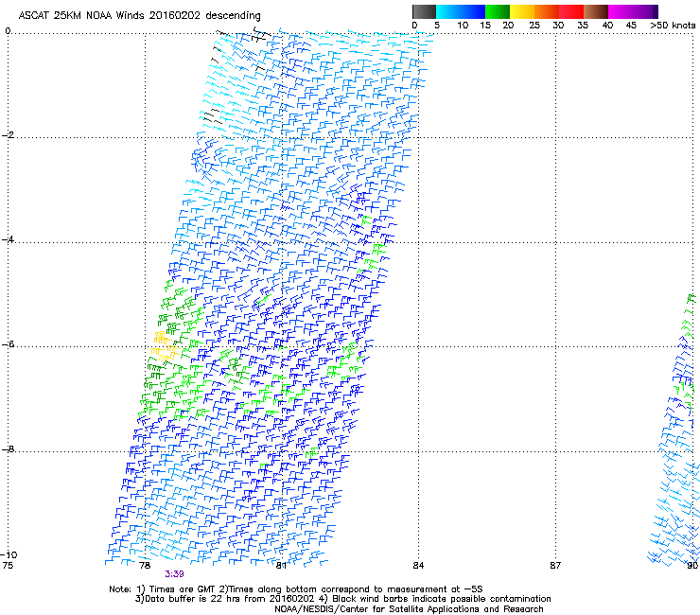Select the '5' label under the color bar
Image resolution: width=700 pixels, height=615 pixels.
point(437,26)
